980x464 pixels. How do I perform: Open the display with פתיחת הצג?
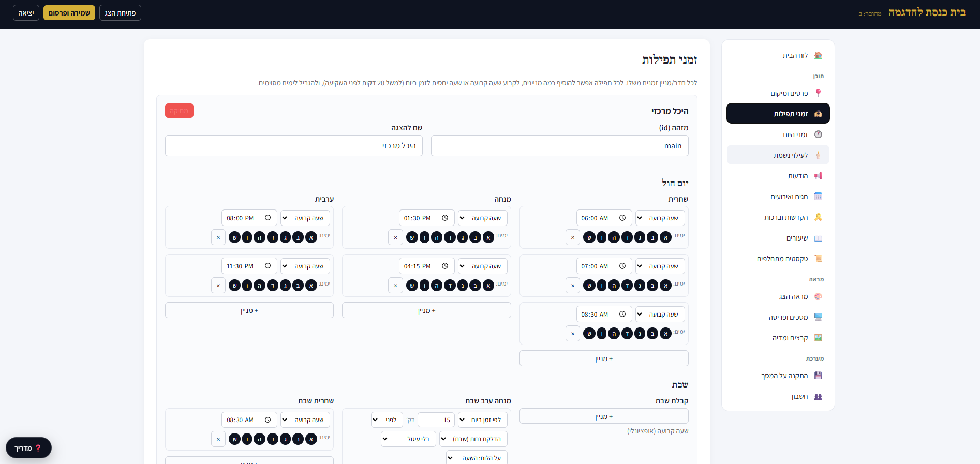pyautogui.click(x=120, y=13)
